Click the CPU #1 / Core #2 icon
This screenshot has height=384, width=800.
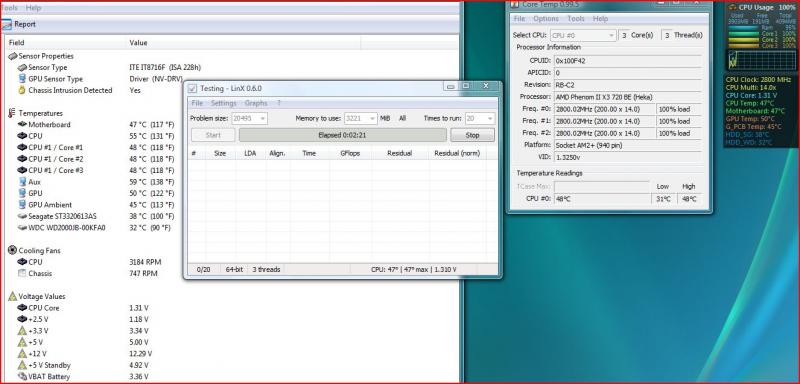tap(22, 159)
